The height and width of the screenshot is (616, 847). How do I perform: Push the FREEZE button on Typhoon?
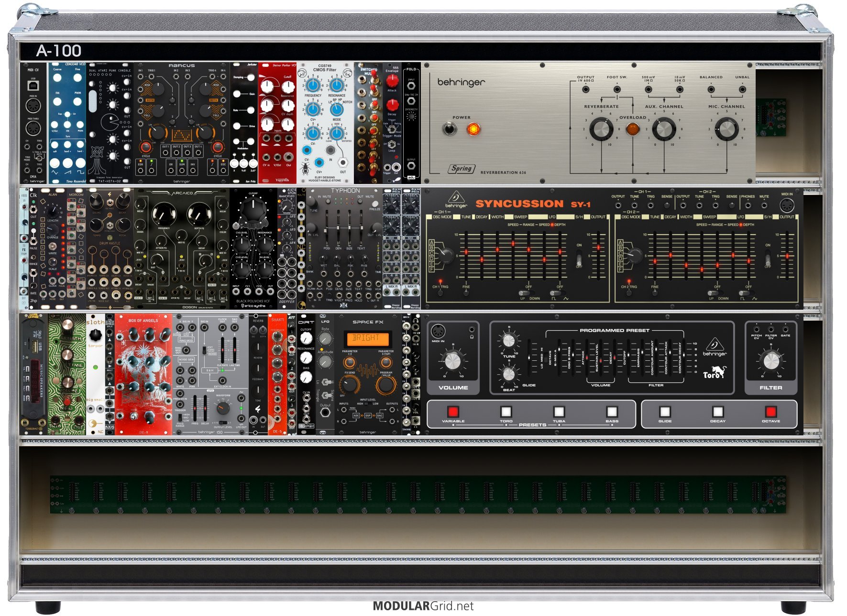(x=375, y=203)
